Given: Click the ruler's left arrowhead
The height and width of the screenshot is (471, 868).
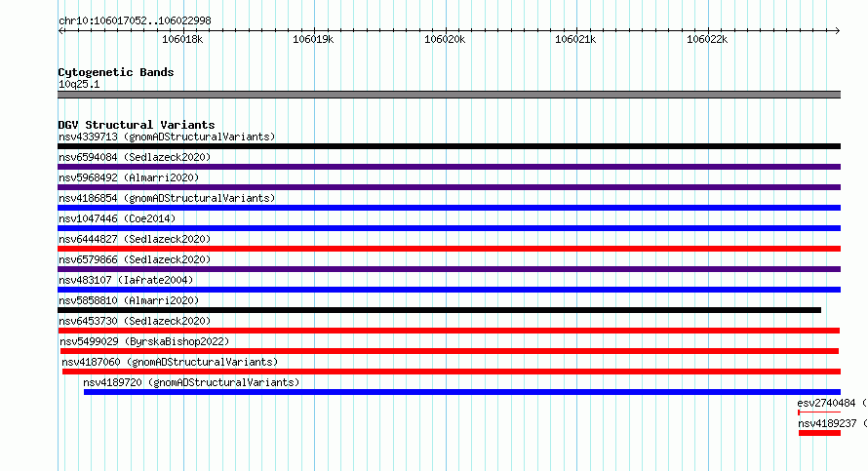Looking at the screenshot, I should click(60, 31).
